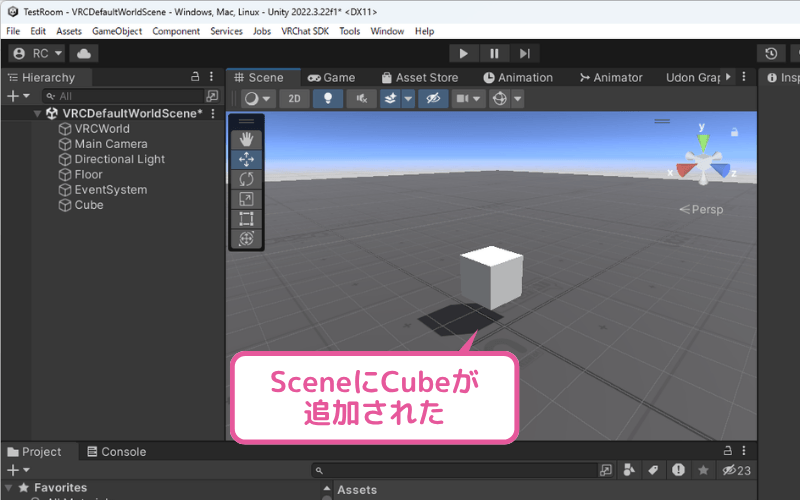800x500 pixels.
Task: Select VRCWorld object in Hierarchy
Action: tap(102, 129)
